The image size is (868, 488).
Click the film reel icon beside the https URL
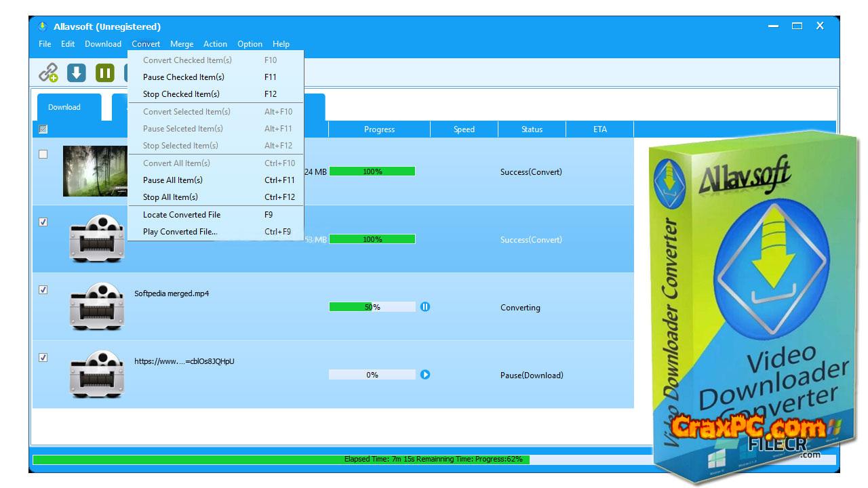coord(97,374)
